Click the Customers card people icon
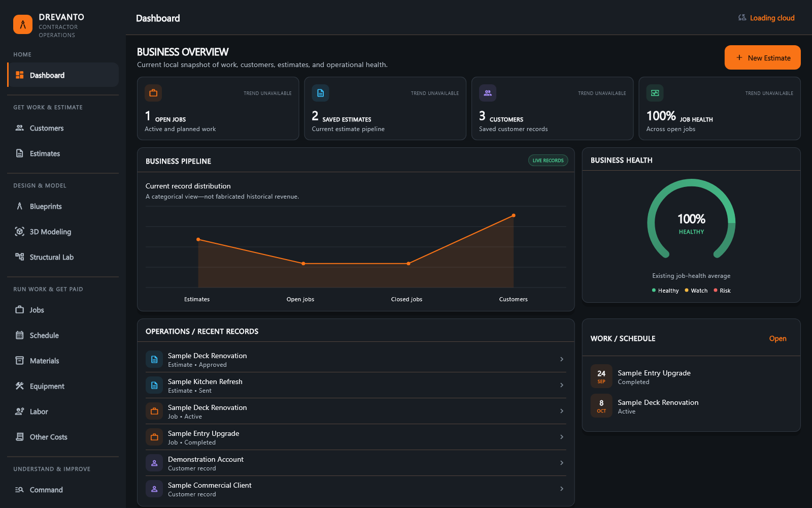This screenshot has width=812, height=508. 488,93
